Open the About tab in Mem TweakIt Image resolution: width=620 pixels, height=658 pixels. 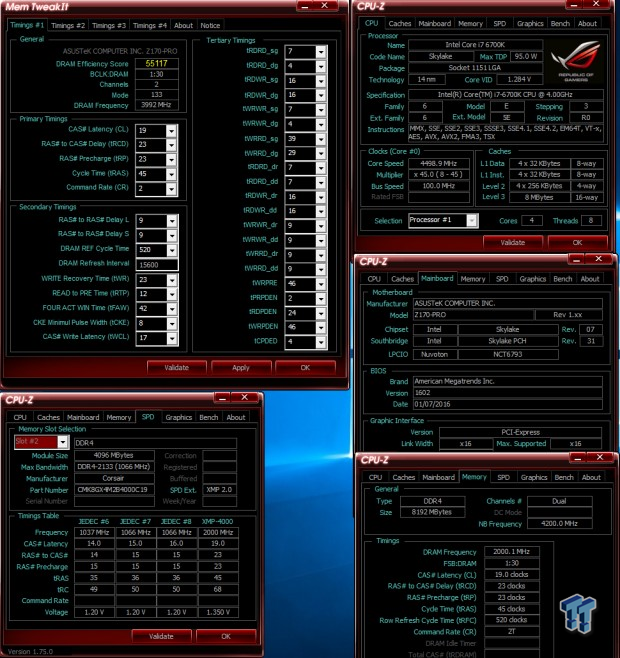(x=183, y=26)
